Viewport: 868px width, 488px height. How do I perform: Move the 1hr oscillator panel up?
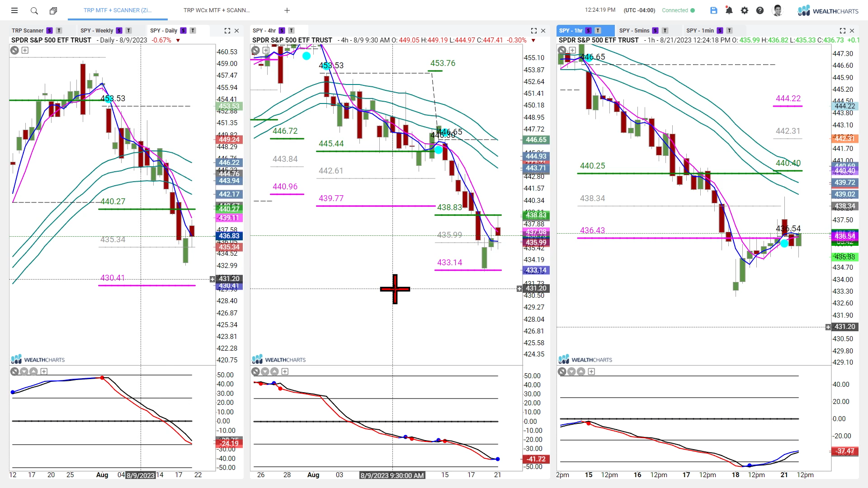(x=581, y=371)
